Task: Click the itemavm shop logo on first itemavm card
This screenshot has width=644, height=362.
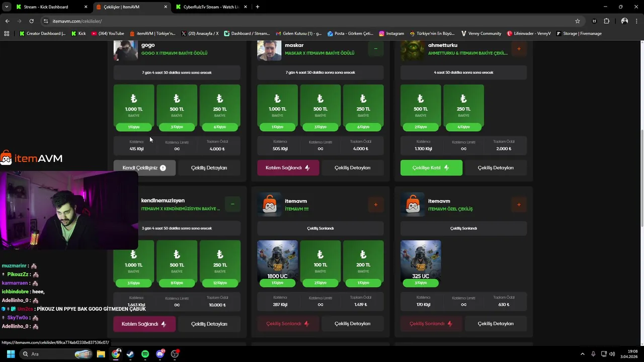Action: 270,205
